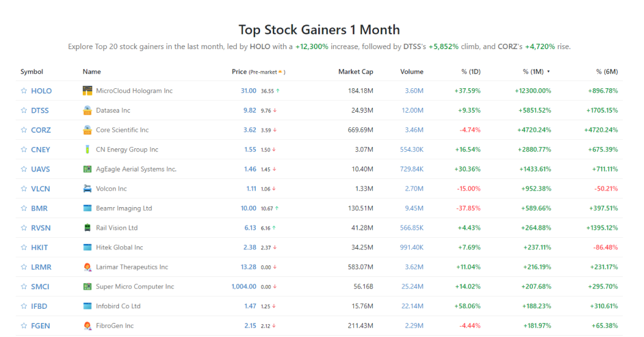The width and height of the screenshot is (644, 337).
Task: Star the SMCI row
Action: [x=24, y=287]
